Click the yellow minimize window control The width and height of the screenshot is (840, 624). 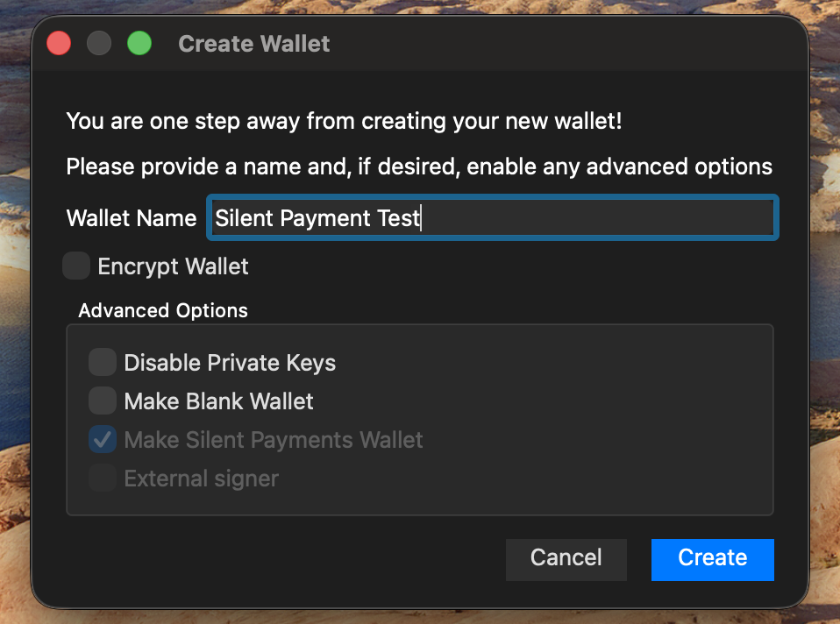click(98, 42)
